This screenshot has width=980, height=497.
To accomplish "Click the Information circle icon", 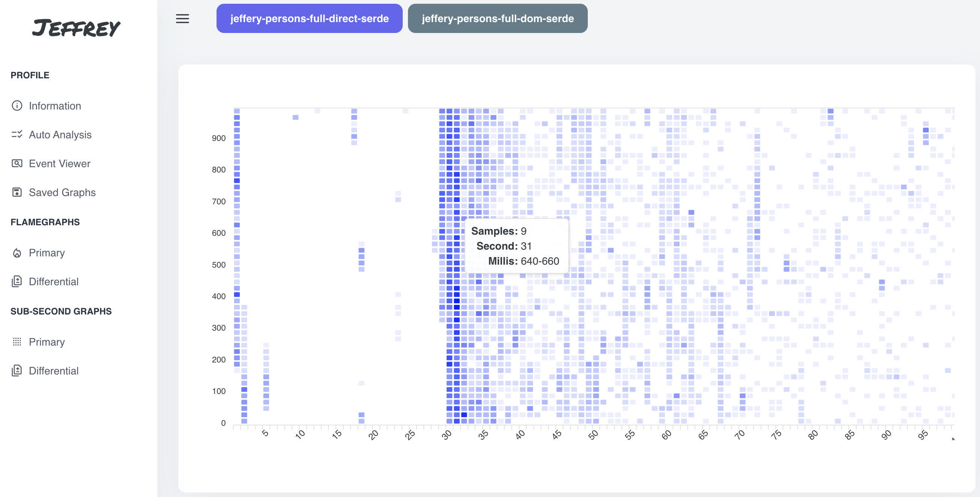I will click(x=17, y=105).
